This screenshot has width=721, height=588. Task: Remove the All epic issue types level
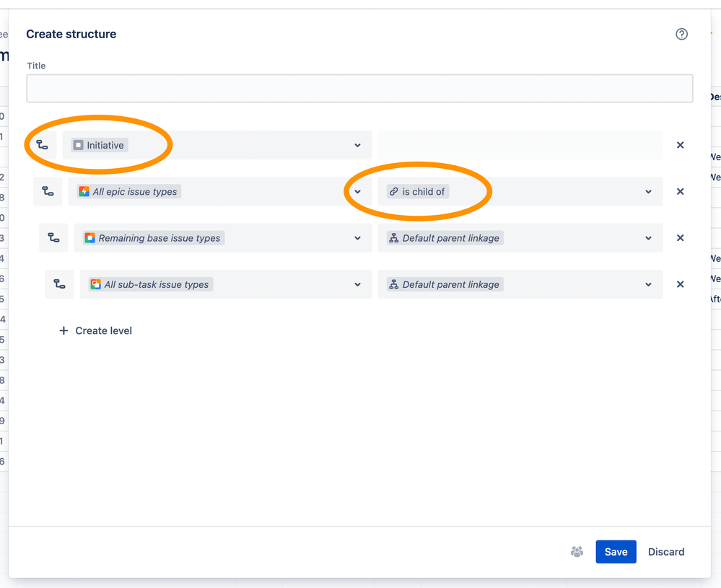coord(680,191)
